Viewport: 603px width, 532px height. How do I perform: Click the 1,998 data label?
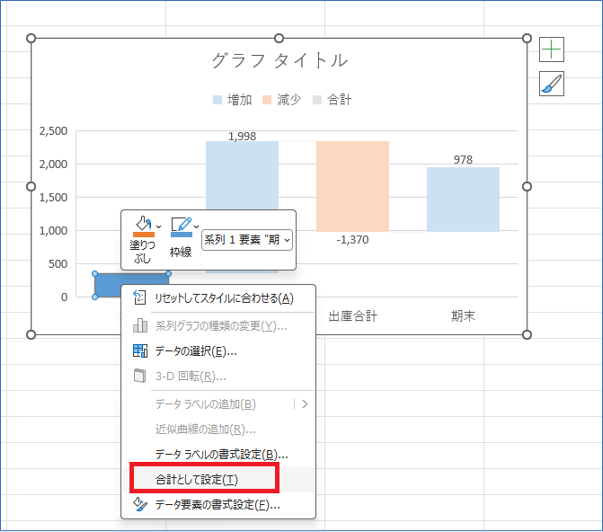click(x=242, y=136)
